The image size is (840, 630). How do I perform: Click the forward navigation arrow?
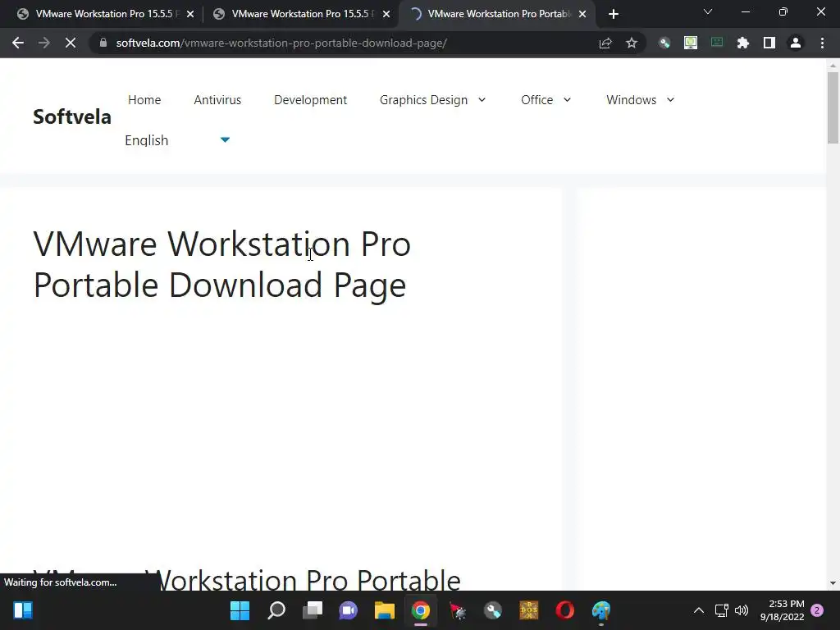click(44, 43)
